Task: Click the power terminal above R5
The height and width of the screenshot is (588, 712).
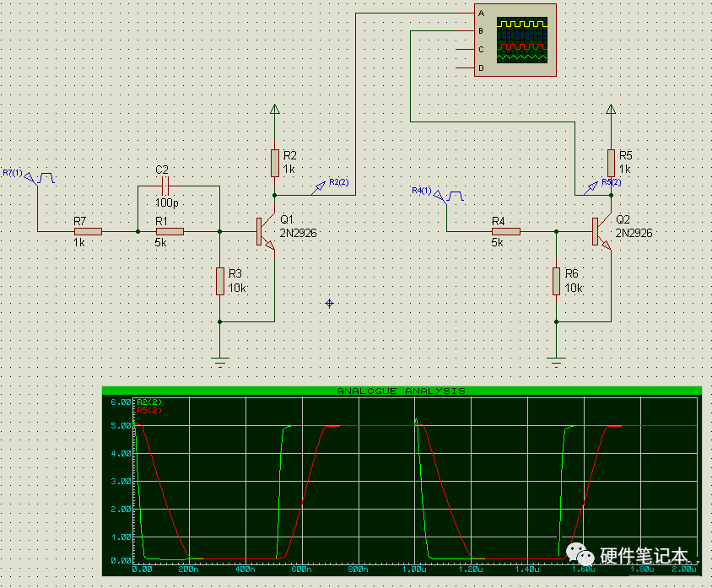Action: (x=611, y=110)
